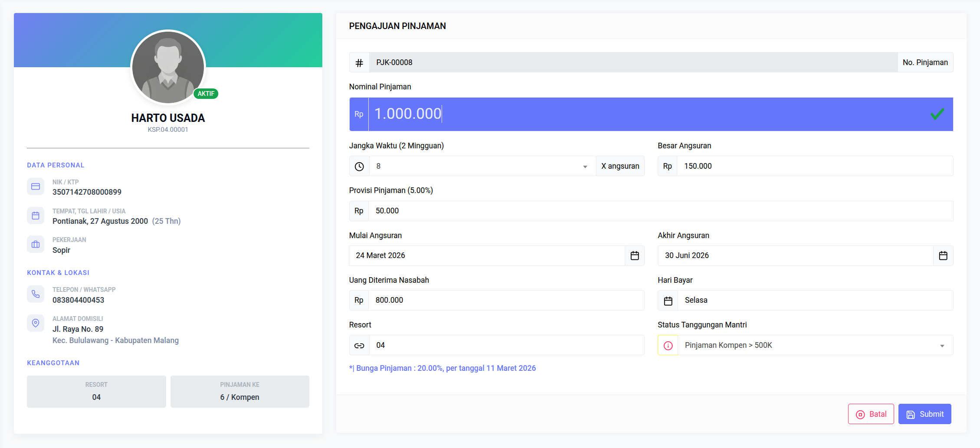Open the Status Tanggungan Mantri dropdown

pyautogui.click(x=941, y=345)
